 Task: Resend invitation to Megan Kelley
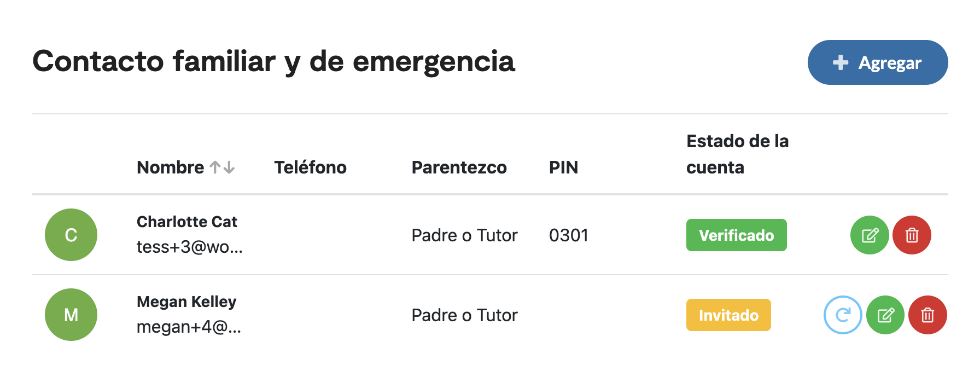pyautogui.click(x=843, y=315)
